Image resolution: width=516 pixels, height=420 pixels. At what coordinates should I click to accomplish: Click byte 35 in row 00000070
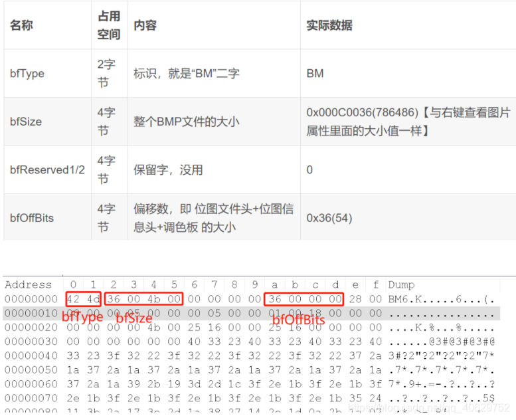pyautogui.click(x=355, y=398)
